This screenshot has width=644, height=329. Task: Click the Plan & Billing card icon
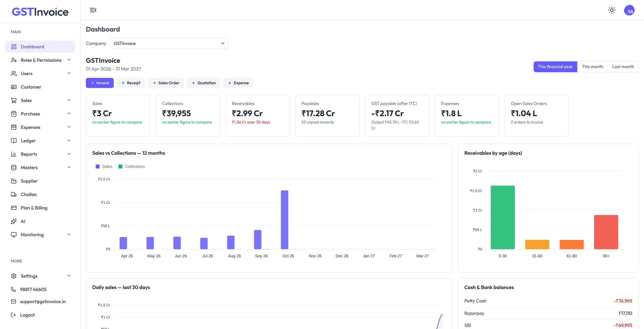pos(14,208)
